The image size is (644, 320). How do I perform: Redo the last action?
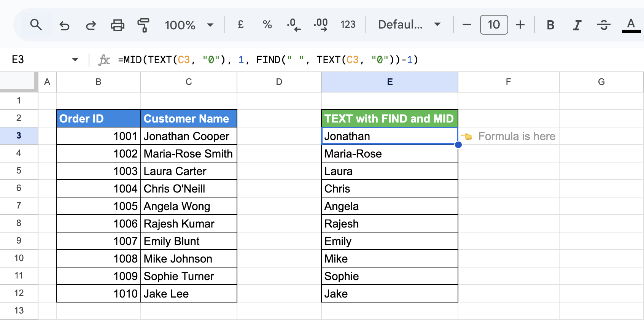pyautogui.click(x=91, y=25)
